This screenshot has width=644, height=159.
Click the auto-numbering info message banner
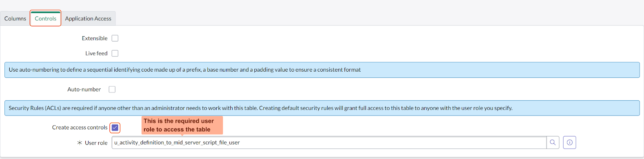click(322, 70)
